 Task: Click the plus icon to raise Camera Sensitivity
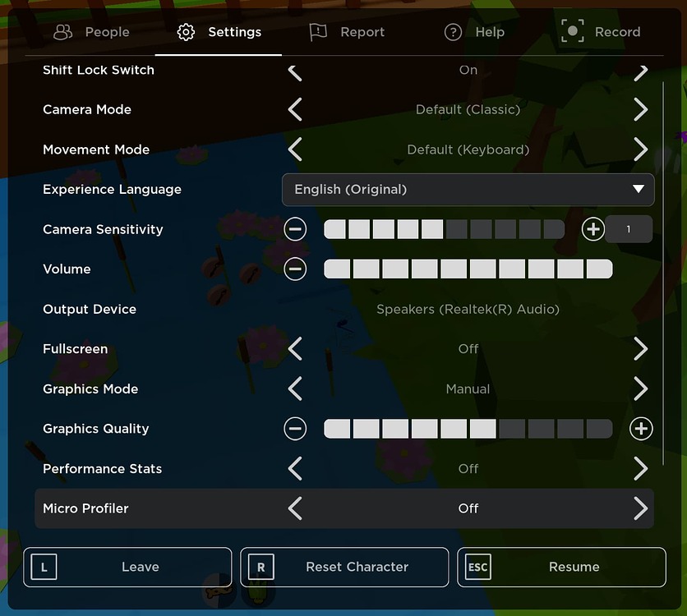pos(592,229)
